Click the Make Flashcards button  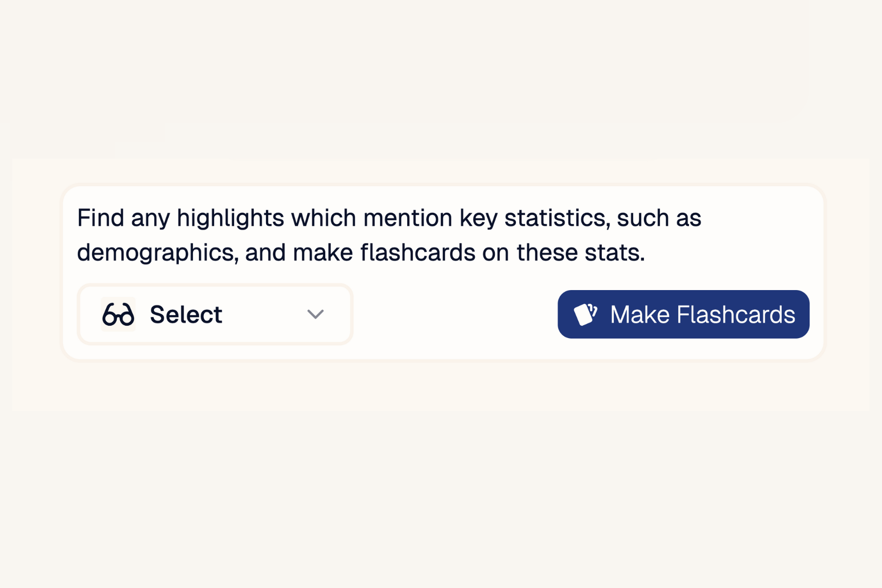coord(683,314)
